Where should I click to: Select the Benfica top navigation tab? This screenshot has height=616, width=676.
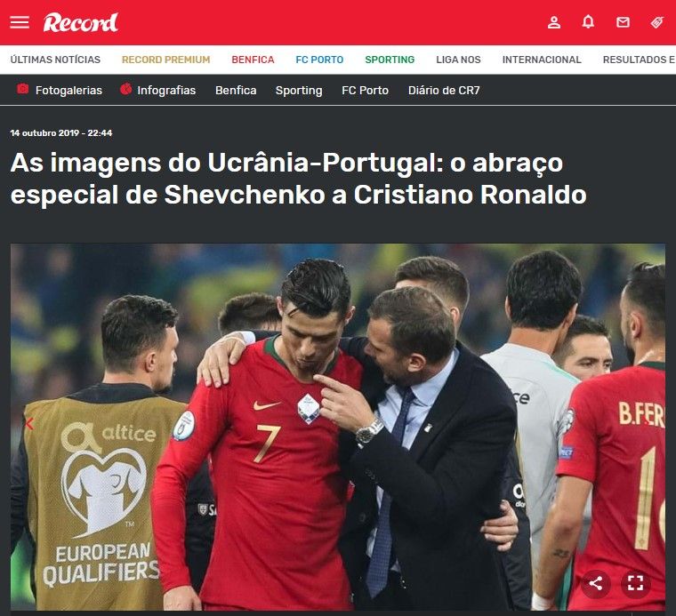[253, 60]
